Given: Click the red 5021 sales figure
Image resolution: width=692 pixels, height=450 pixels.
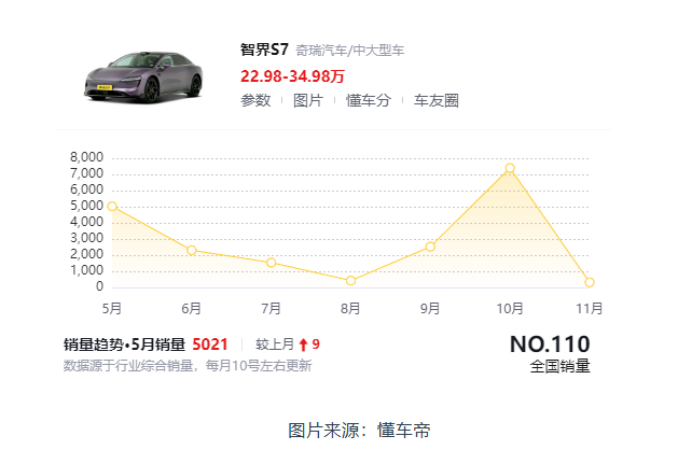Looking at the screenshot, I should pyautogui.click(x=210, y=345).
